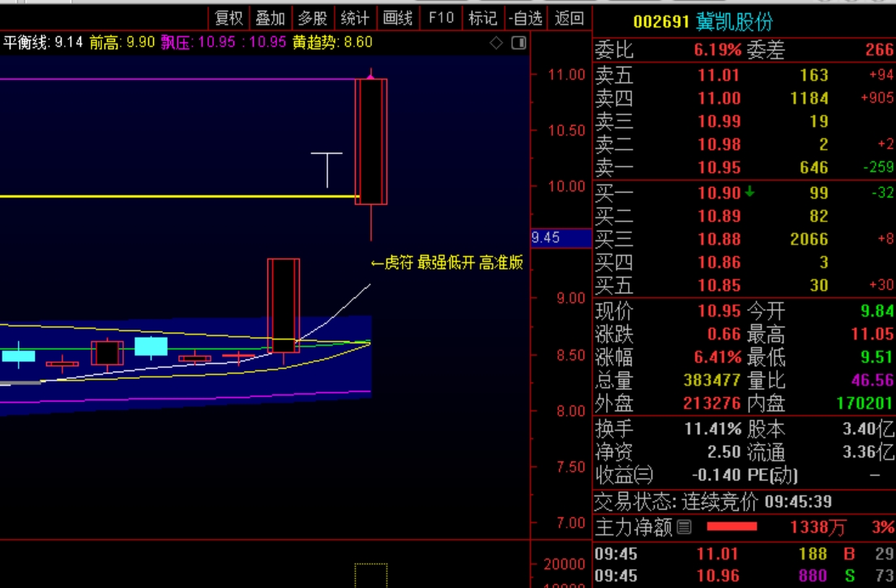Select 卖四 price 11.00
The width and height of the screenshot is (896, 588).
[x=719, y=98]
